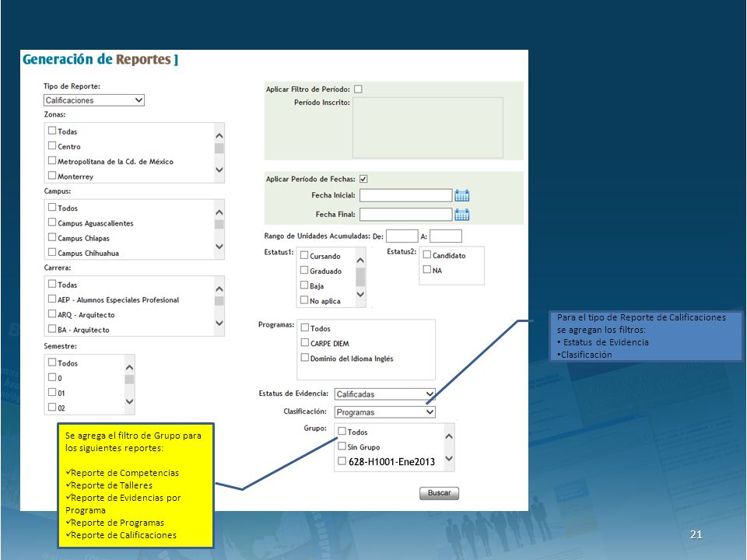Select ARQ - Arquitecto career checkbox
Image resolution: width=747 pixels, height=560 pixels.
[x=52, y=313]
